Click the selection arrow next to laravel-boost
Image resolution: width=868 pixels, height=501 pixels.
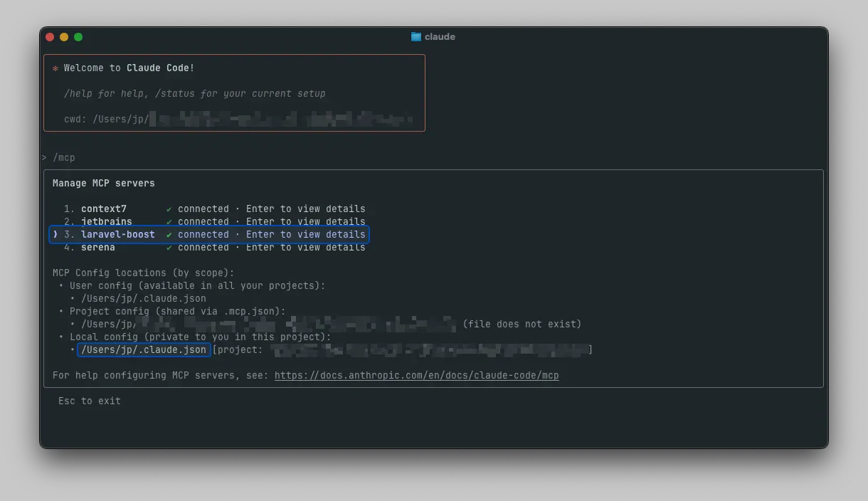coord(55,234)
